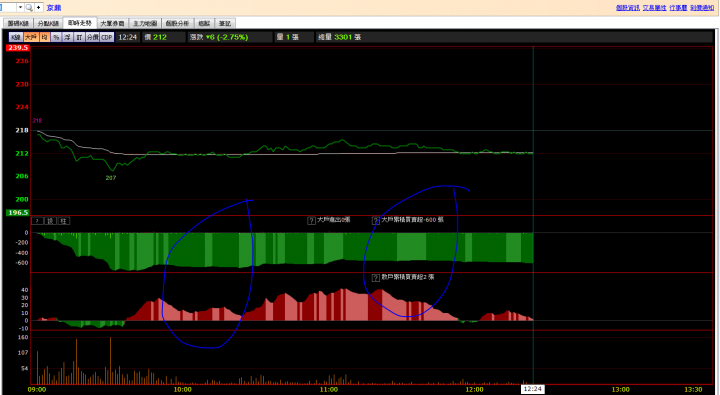The height and width of the screenshot is (395, 720).
Task: Click the CDP indicator button
Action: click(107, 37)
